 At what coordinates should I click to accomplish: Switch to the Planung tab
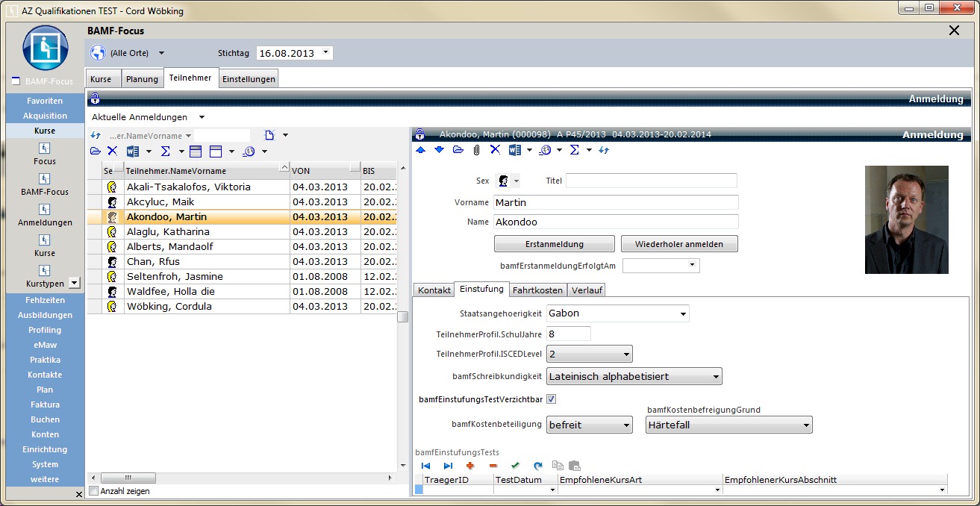tap(142, 79)
